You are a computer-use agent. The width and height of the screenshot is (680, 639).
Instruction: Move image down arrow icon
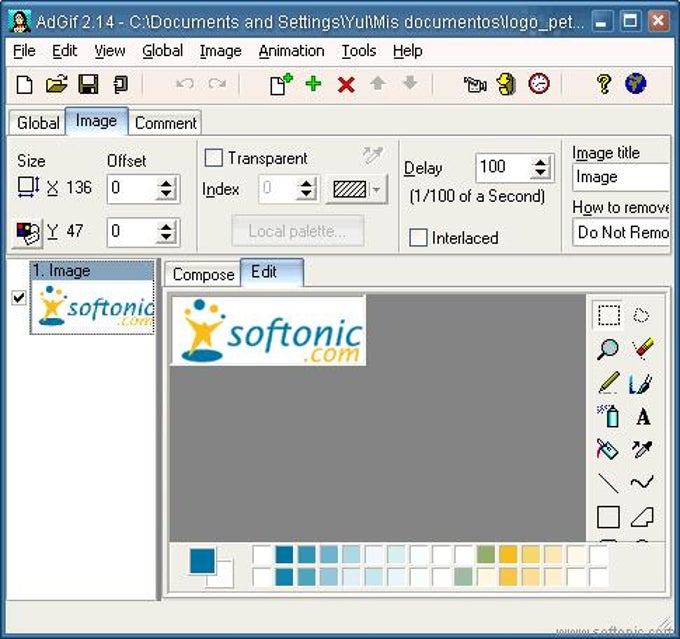click(x=410, y=83)
